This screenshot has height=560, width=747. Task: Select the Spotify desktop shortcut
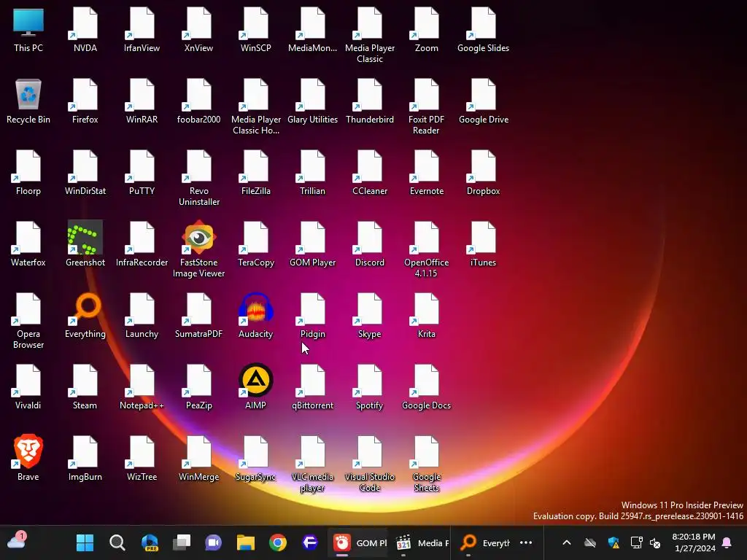point(370,386)
